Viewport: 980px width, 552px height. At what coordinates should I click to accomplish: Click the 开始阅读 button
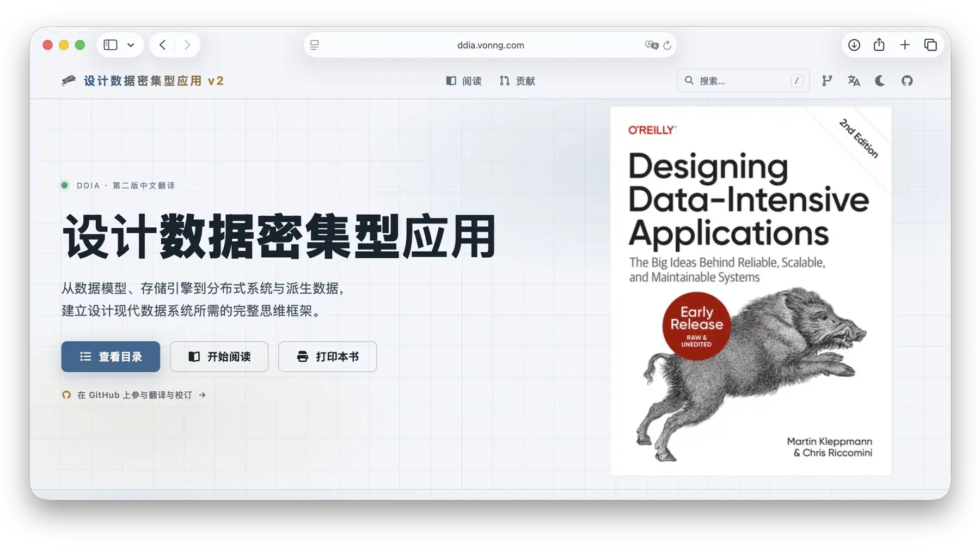point(219,356)
